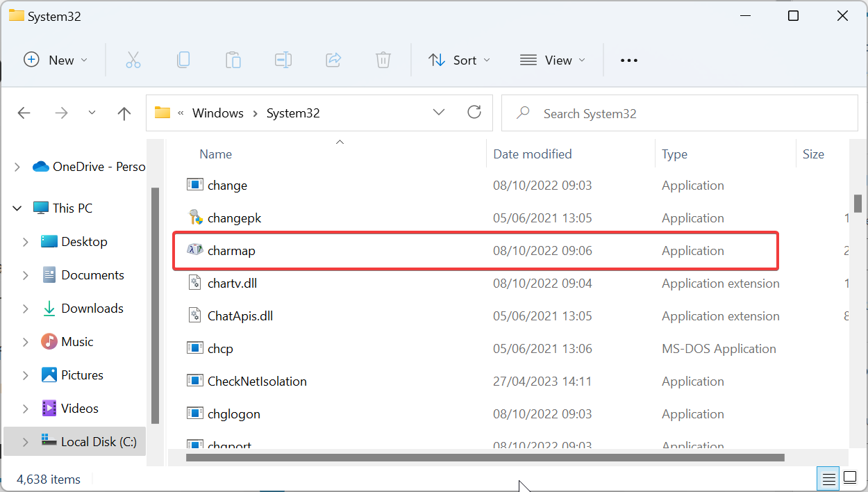Click the MS-DOS Application type cell
Image resolution: width=868 pixels, height=492 pixels.
pos(719,349)
